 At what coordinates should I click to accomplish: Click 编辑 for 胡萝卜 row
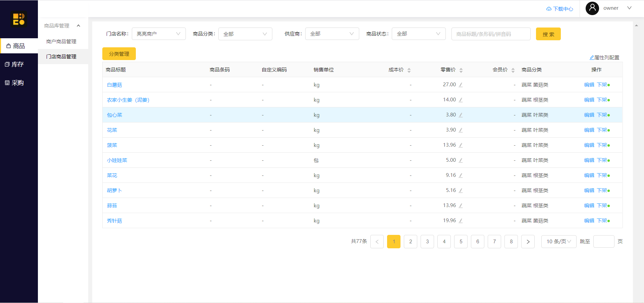point(589,191)
